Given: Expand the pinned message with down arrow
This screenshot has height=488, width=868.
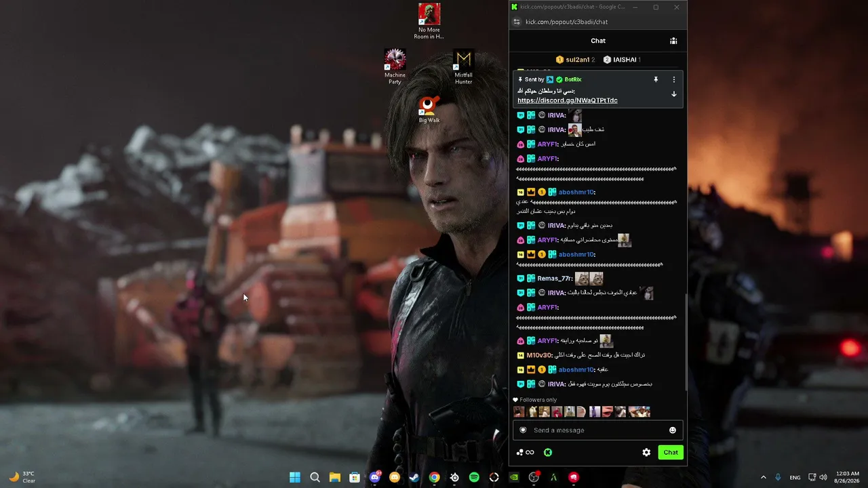Looking at the screenshot, I should click(x=673, y=94).
